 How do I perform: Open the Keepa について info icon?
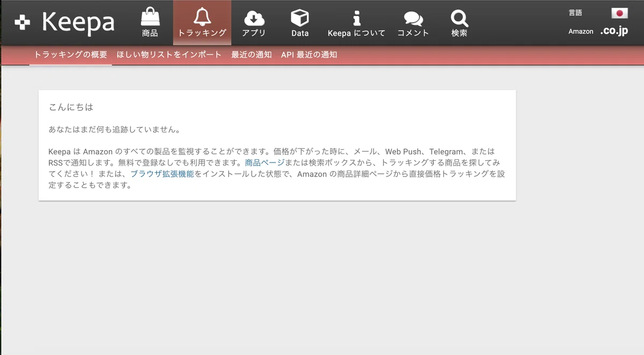[x=356, y=18]
